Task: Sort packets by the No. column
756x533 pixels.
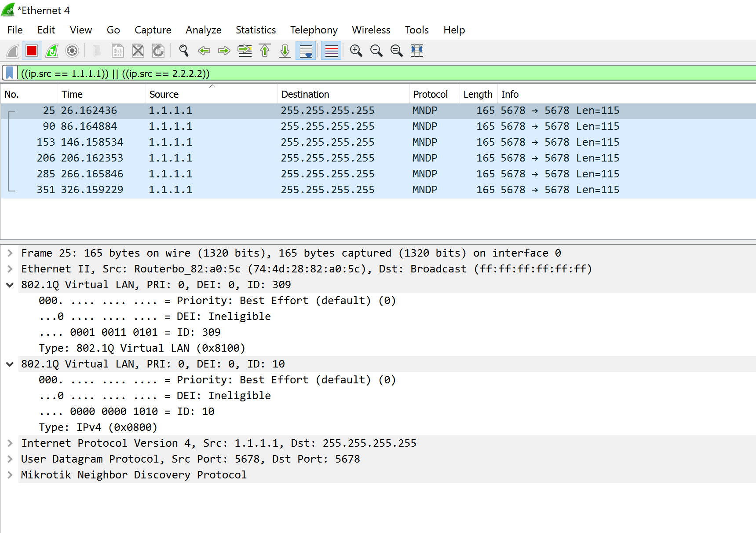Action: coord(29,94)
